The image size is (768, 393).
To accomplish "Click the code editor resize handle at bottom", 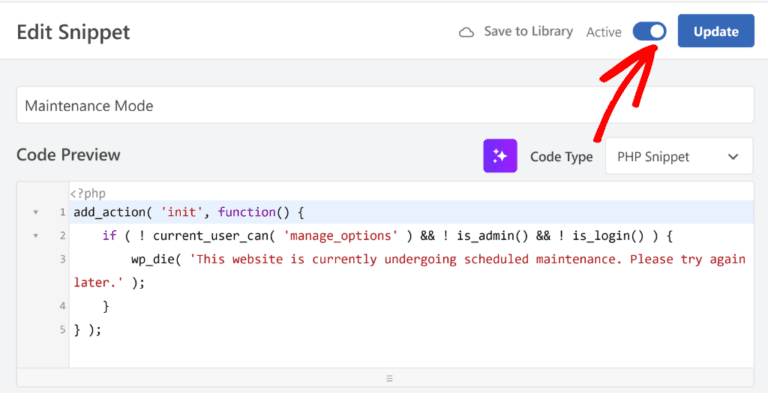I will click(390, 378).
